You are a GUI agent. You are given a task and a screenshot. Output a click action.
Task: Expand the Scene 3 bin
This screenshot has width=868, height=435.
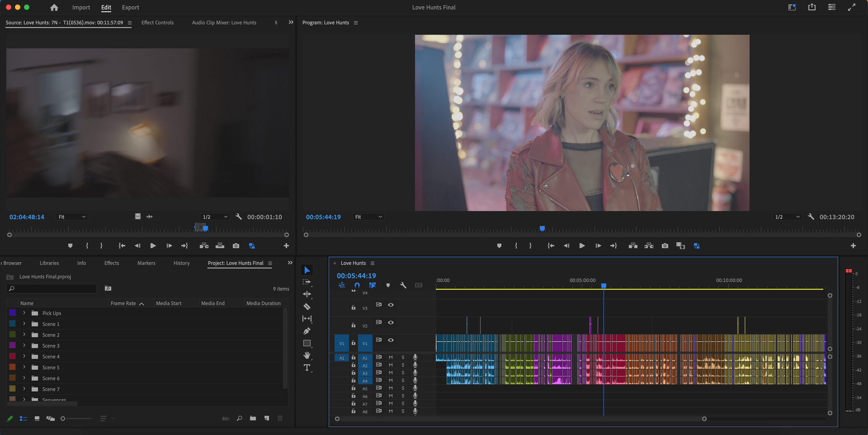(x=24, y=345)
